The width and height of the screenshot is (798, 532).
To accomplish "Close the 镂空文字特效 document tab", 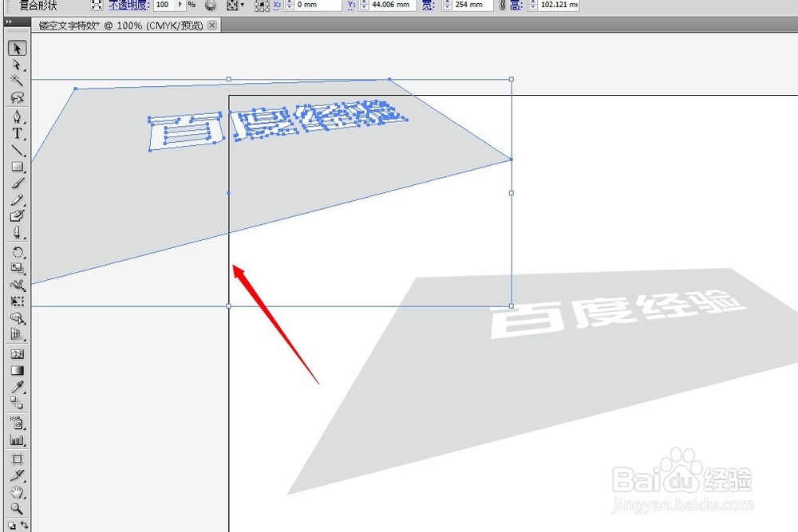I will tap(212, 25).
